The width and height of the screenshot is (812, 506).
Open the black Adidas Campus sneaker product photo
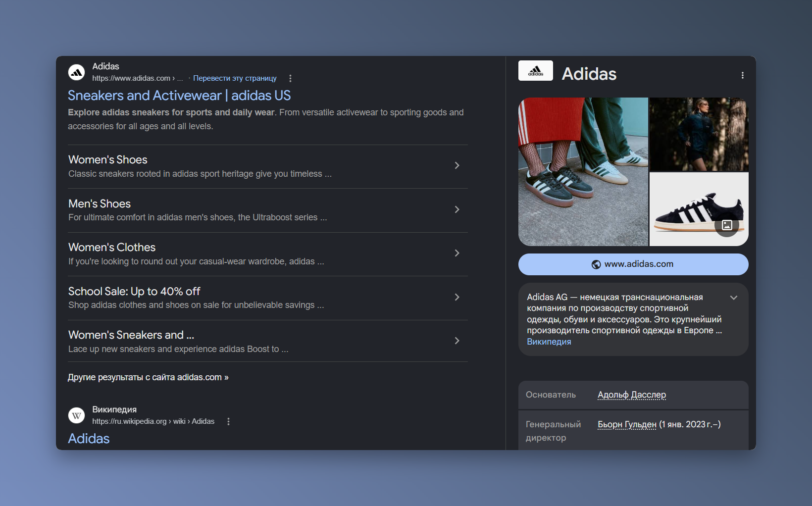(x=699, y=209)
